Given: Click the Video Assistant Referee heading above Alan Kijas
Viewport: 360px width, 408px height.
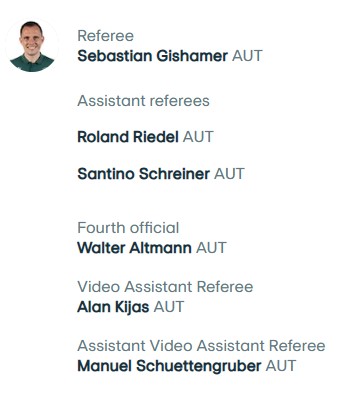Looking at the screenshot, I should 165,287.
